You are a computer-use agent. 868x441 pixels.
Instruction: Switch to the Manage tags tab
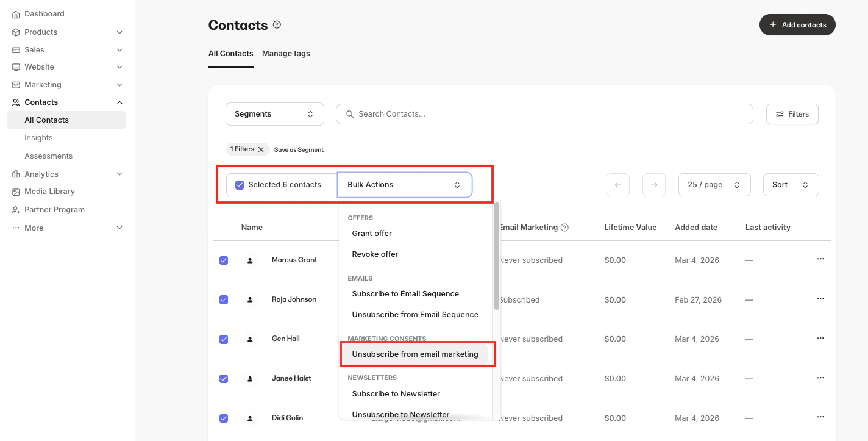click(286, 53)
